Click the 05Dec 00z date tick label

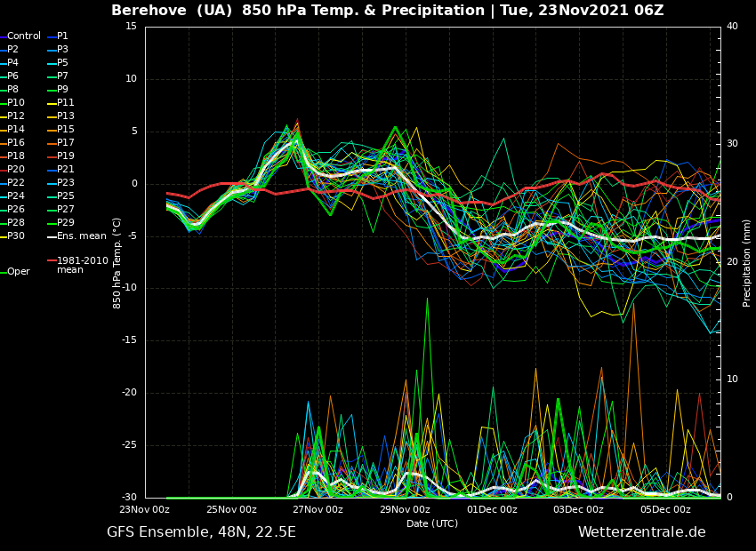tap(665, 510)
